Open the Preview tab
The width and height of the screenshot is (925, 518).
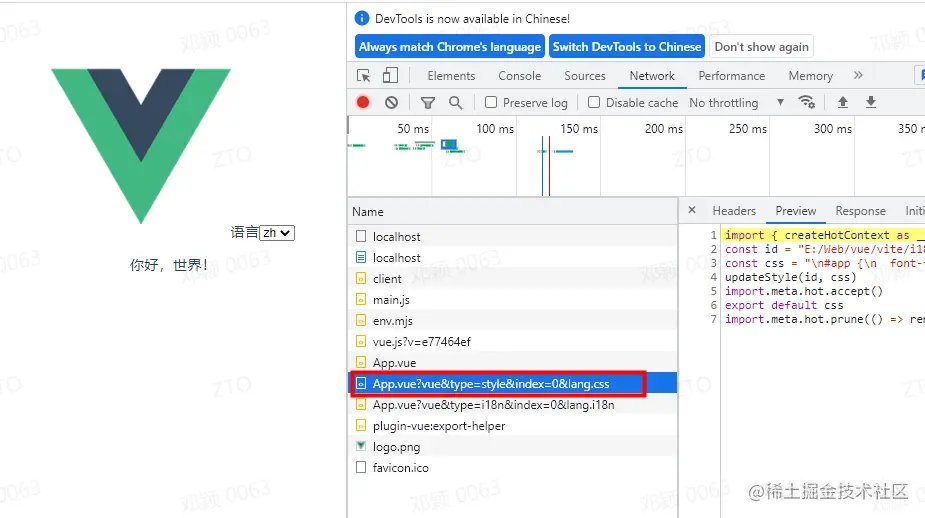point(796,211)
